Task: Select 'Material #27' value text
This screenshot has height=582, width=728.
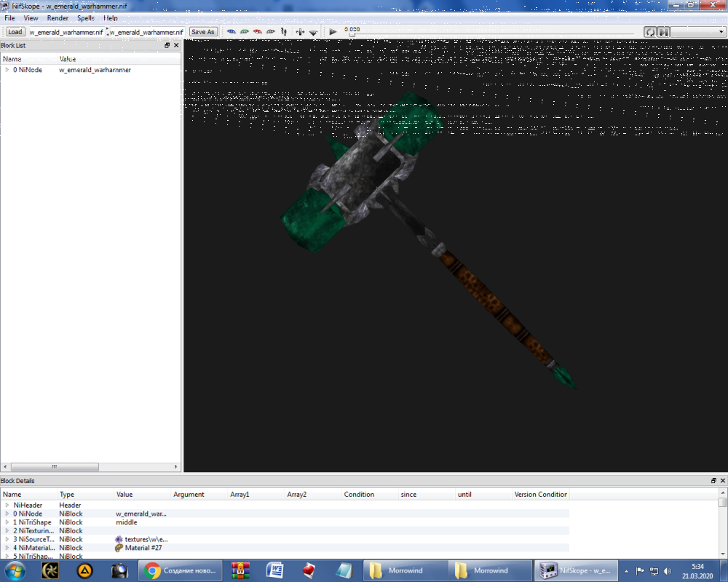Action: [143, 548]
